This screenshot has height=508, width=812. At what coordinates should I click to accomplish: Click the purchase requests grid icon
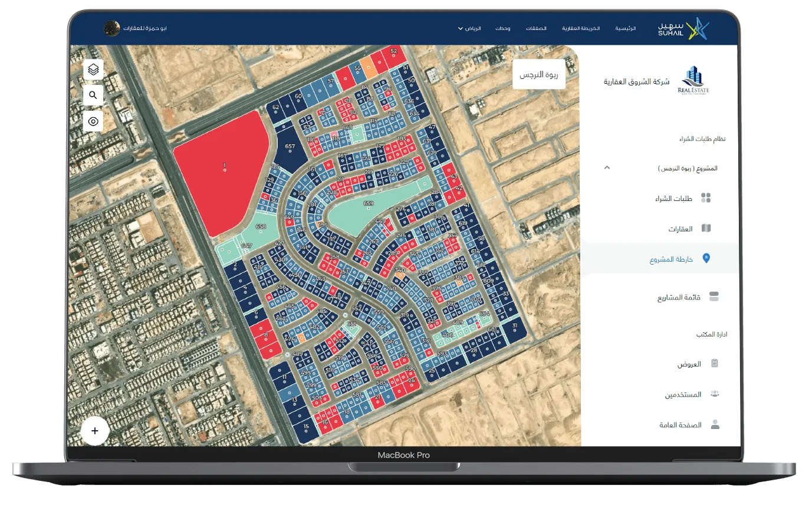click(x=706, y=198)
